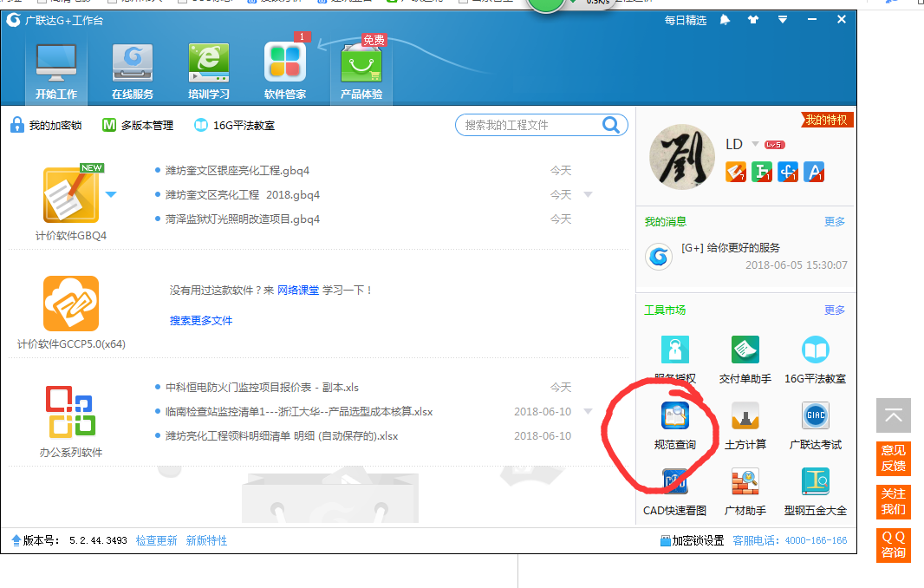The image size is (924, 588).
Task: Click the Lv5 level badge
Action: pyautogui.click(x=774, y=145)
